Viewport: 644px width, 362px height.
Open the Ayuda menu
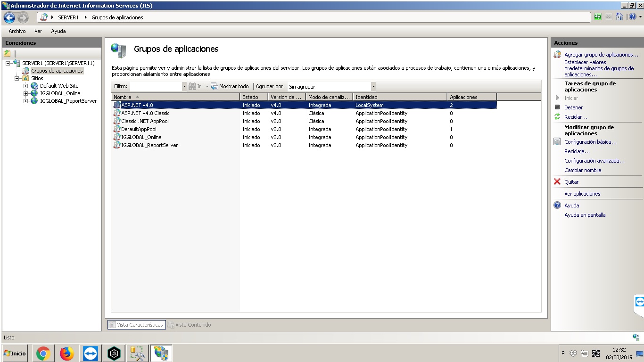point(58,31)
